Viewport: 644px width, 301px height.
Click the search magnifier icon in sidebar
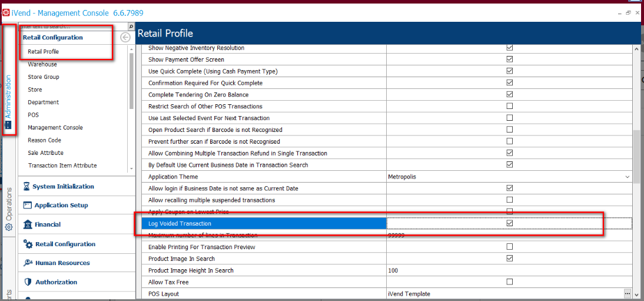(131, 27)
